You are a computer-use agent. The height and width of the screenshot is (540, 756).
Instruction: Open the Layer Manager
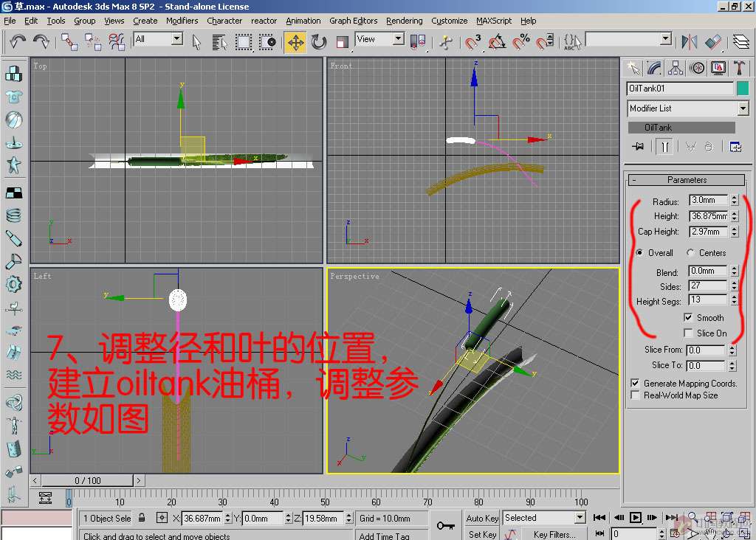(741, 42)
